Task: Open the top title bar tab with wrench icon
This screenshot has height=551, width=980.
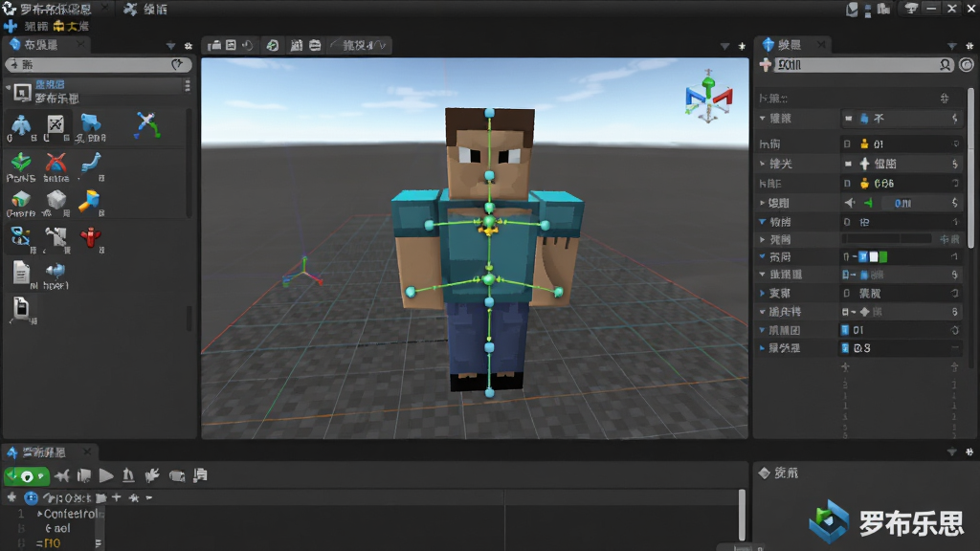Action: tap(145, 10)
